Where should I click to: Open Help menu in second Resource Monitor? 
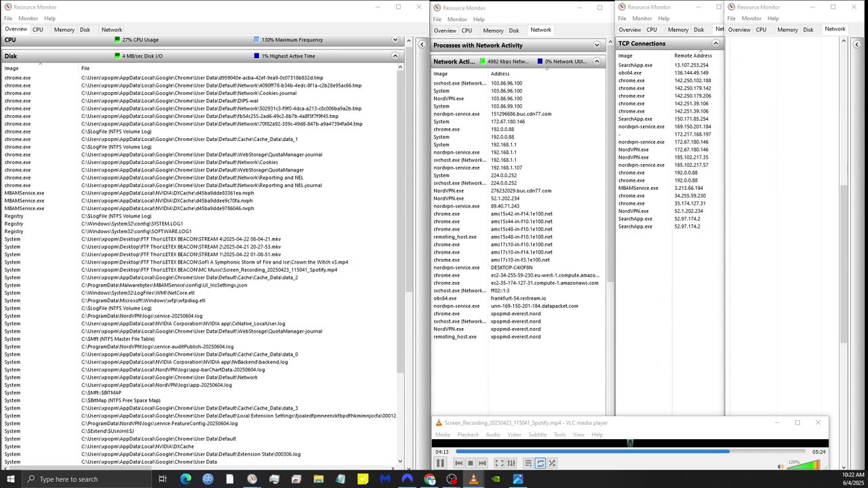point(479,19)
